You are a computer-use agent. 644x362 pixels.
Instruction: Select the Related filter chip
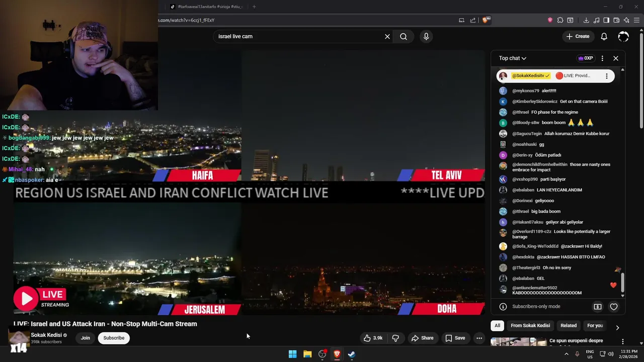(x=569, y=326)
